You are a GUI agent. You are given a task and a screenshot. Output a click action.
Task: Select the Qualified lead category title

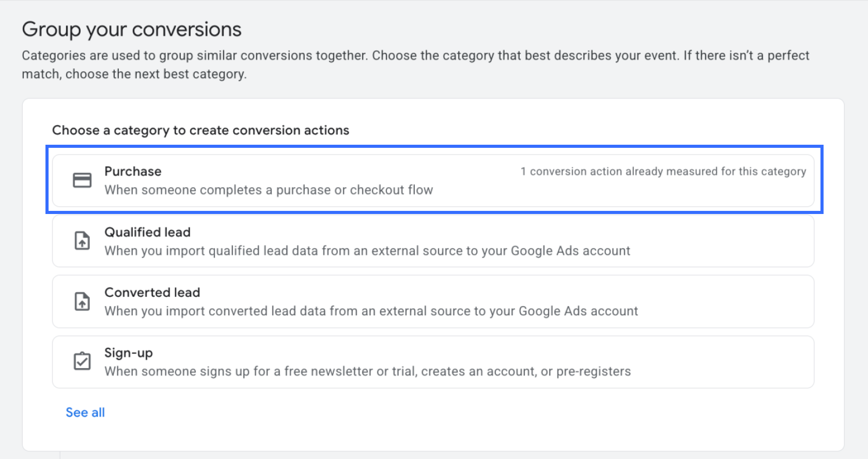pyautogui.click(x=147, y=232)
